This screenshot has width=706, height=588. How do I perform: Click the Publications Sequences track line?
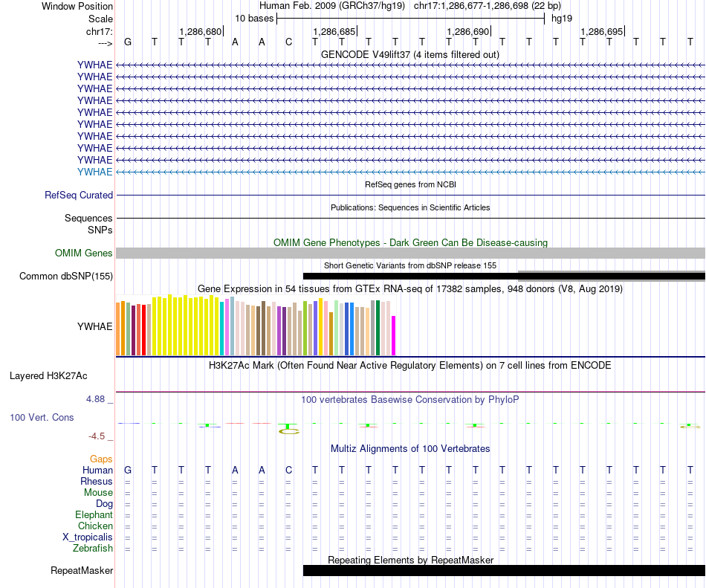(x=411, y=218)
